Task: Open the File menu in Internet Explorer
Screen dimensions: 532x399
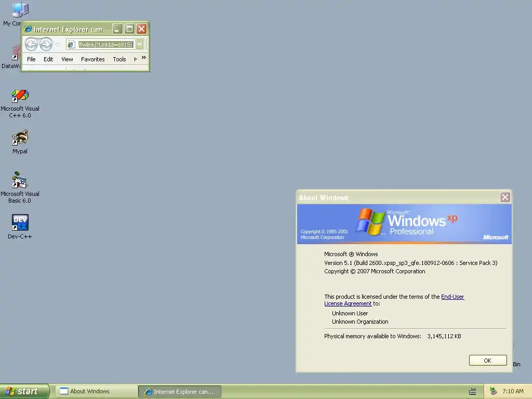Action: click(31, 59)
